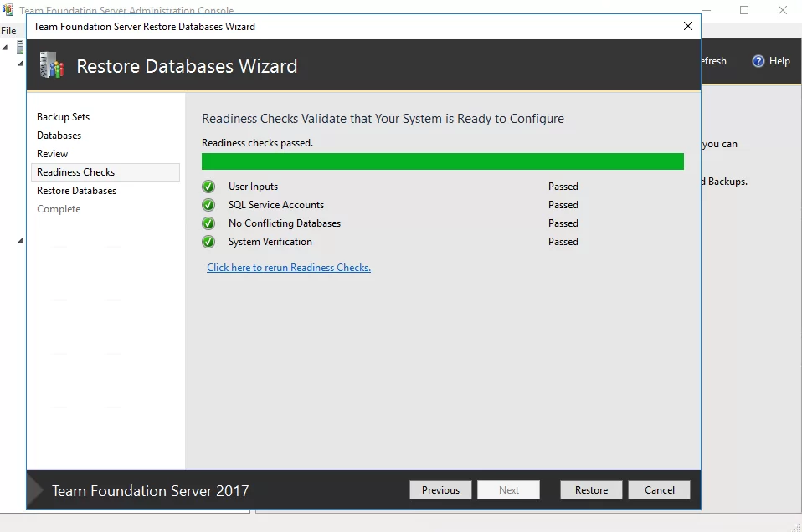802x532 pixels.
Task: Switch to the Databases step in the sidebar
Action: click(x=59, y=136)
